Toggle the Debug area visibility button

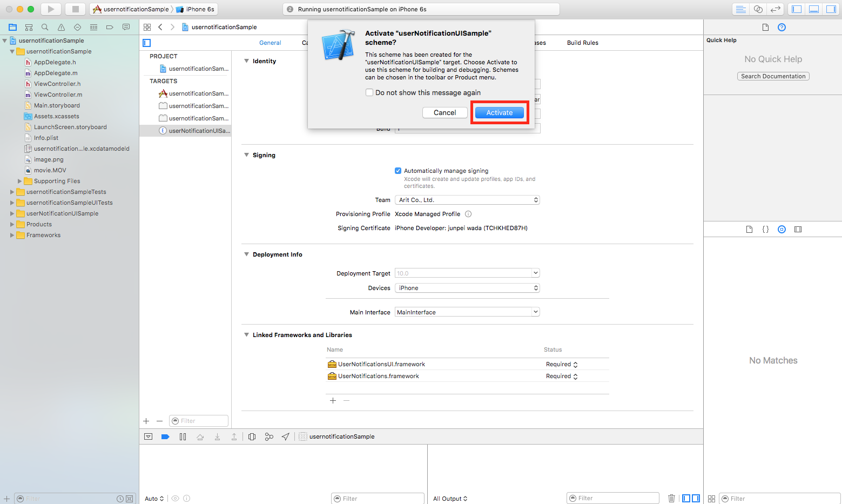coord(814,9)
